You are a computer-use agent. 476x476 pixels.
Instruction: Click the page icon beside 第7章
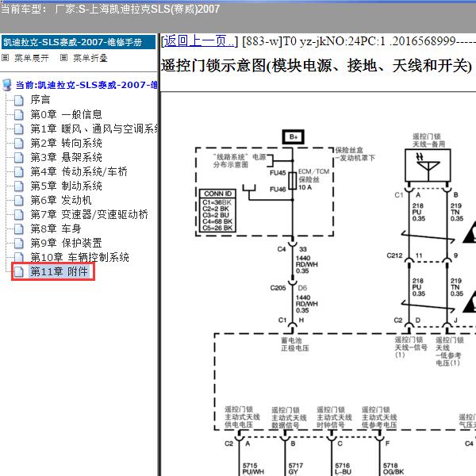coord(19,214)
